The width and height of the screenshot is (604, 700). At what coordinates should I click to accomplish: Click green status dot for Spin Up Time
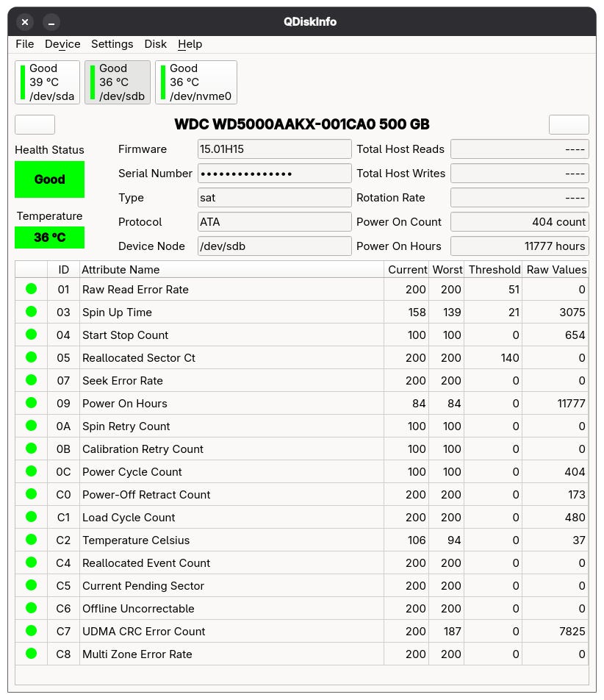pos(31,312)
